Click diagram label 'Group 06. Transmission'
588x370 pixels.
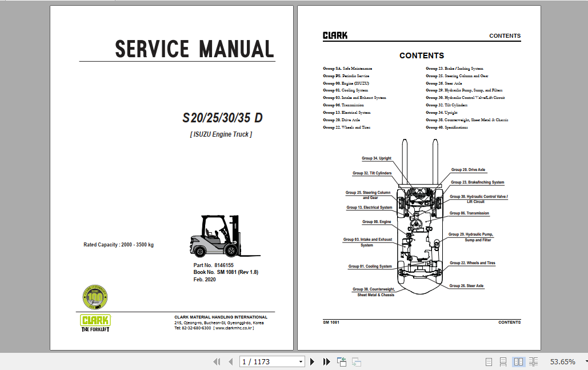[x=469, y=213]
